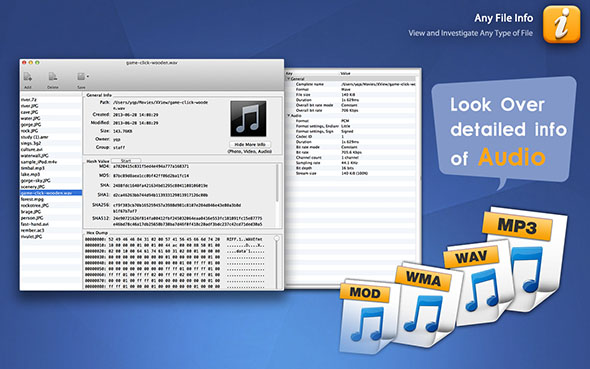Click the Start hash value button
Viewport: 590px width, 369px height.
[126, 161]
